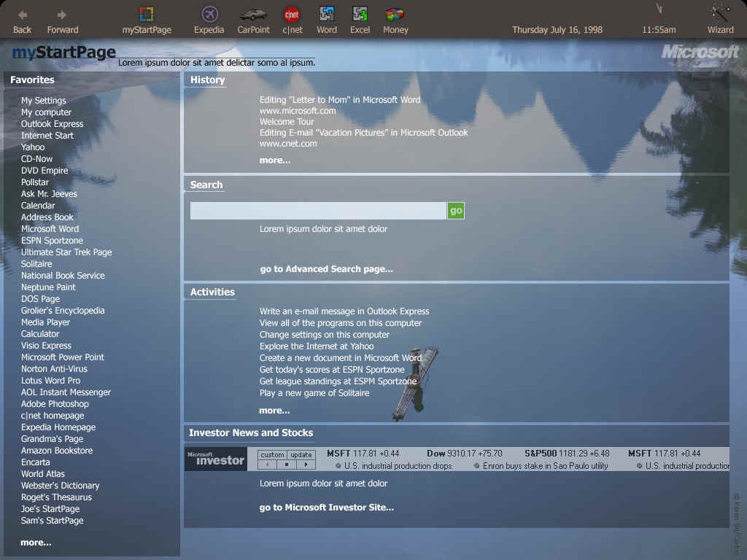This screenshot has width=747, height=560.
Task: Open Sam's StartPage favorite
Action: point(52,521)
